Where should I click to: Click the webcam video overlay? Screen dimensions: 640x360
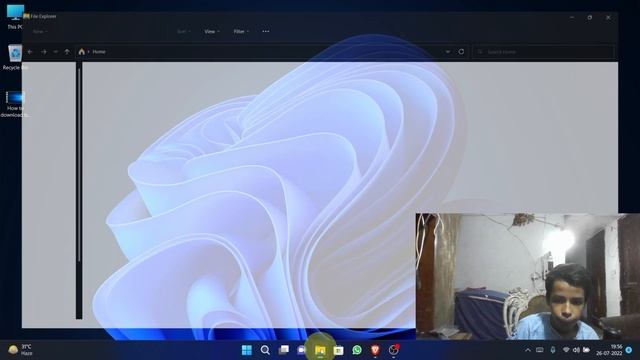(x=528, y=276)
